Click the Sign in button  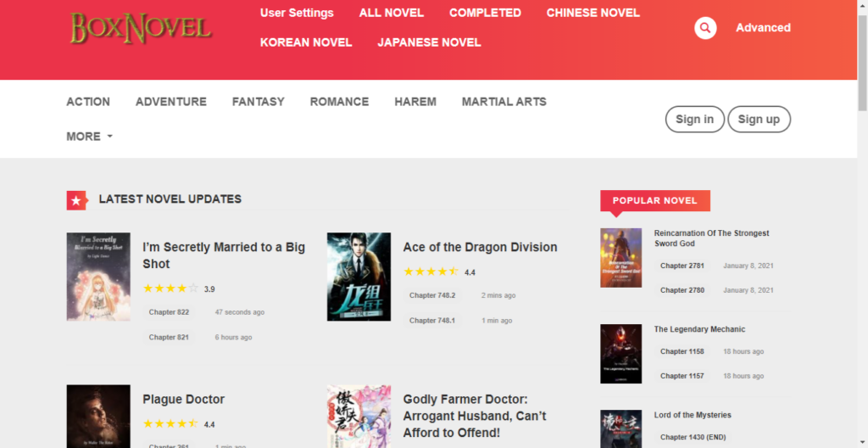point(695,119)
